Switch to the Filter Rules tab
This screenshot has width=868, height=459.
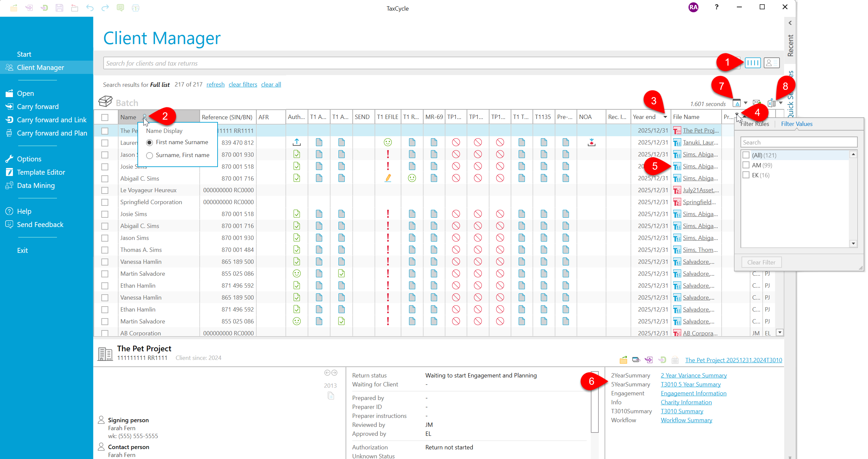tap(755, 124)
